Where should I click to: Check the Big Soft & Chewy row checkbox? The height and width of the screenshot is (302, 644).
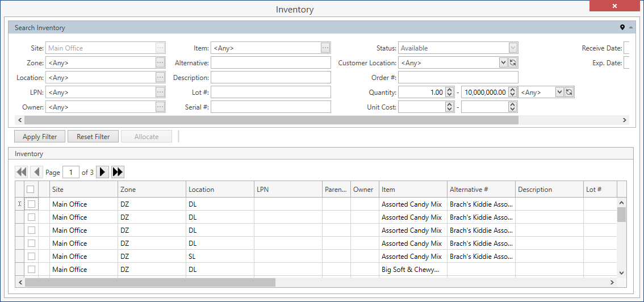point(32,270)
